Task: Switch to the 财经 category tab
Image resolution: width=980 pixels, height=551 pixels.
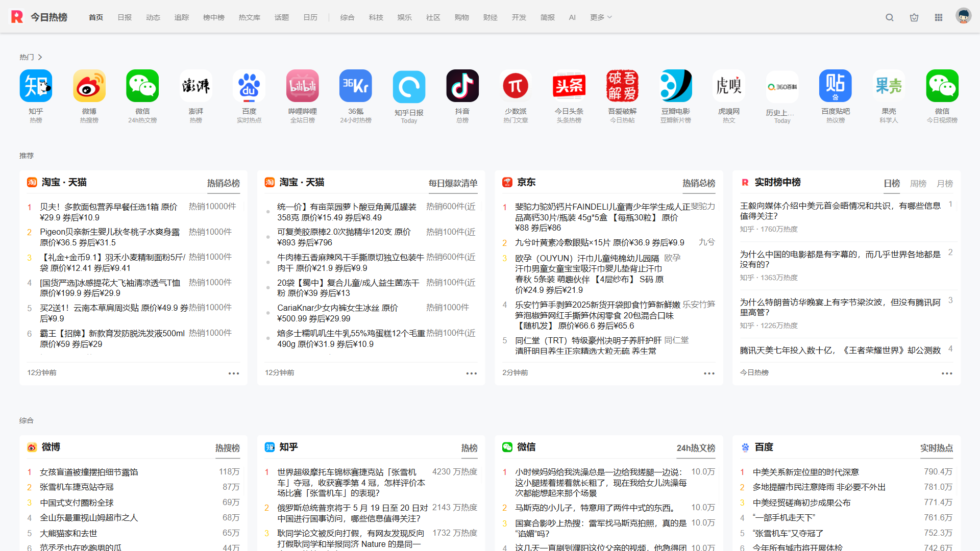Action: pyautogui.click(x=491, y=17)
